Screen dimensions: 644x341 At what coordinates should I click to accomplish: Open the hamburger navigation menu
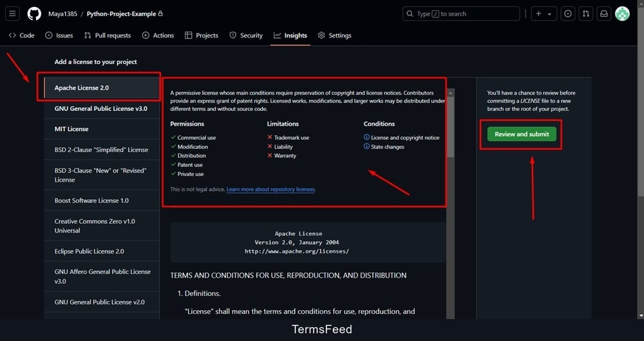coord(14,14)
